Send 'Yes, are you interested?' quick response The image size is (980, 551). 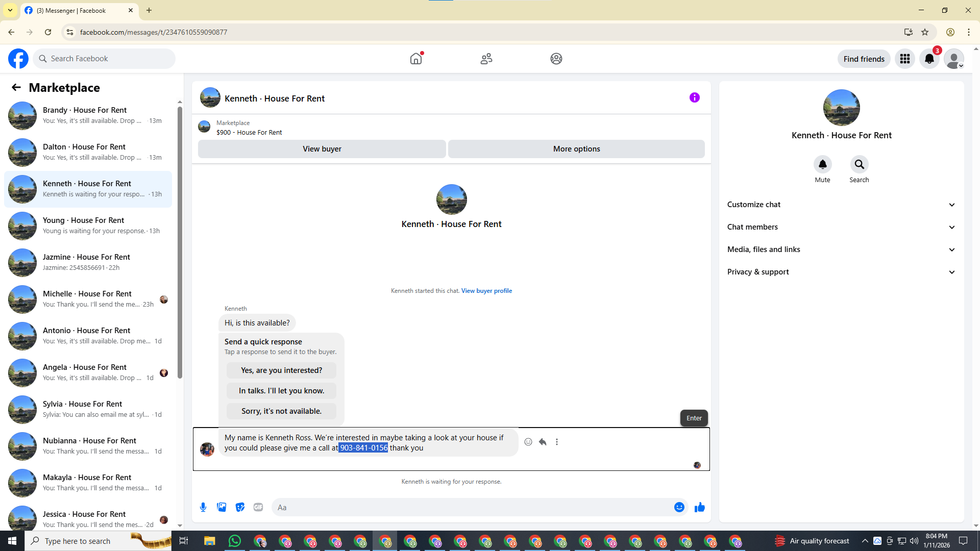click(x=281, y=370)
